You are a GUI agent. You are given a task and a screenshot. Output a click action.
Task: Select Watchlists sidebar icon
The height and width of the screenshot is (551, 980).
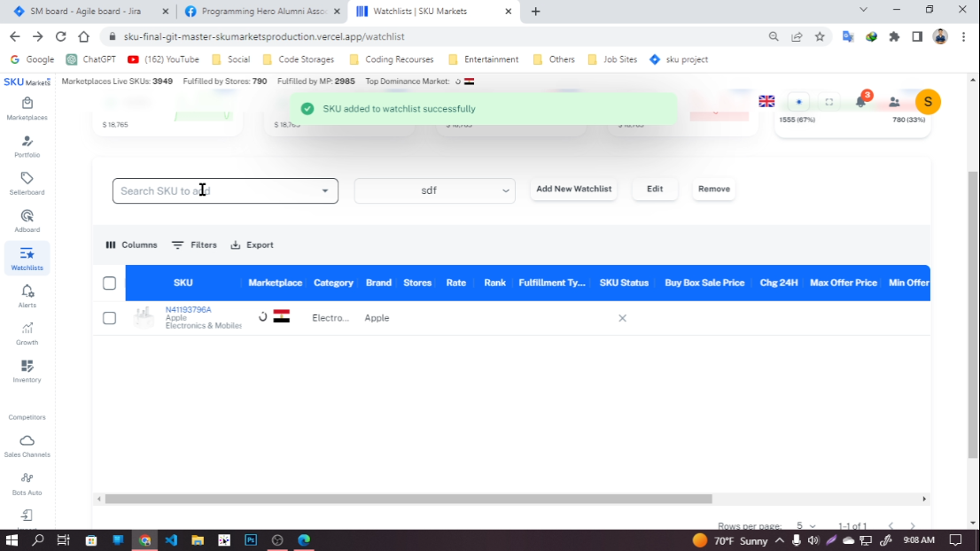(x=27, y=259)
